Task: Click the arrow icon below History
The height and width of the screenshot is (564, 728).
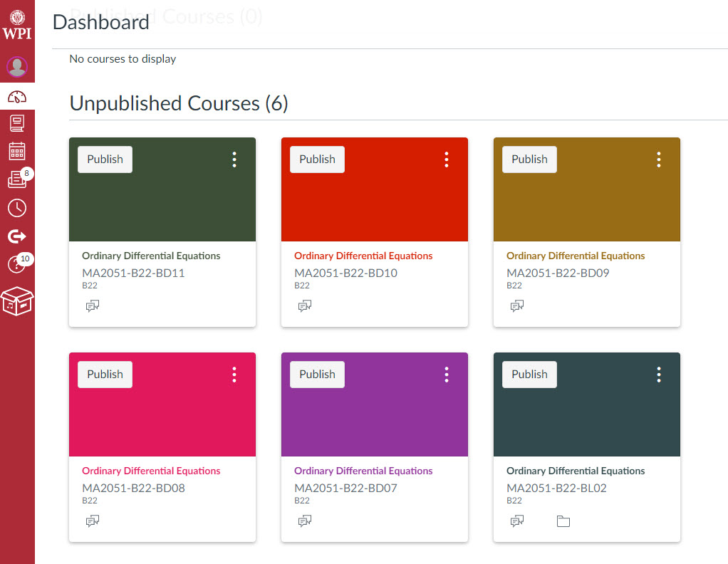Action: tap(17, 236)
